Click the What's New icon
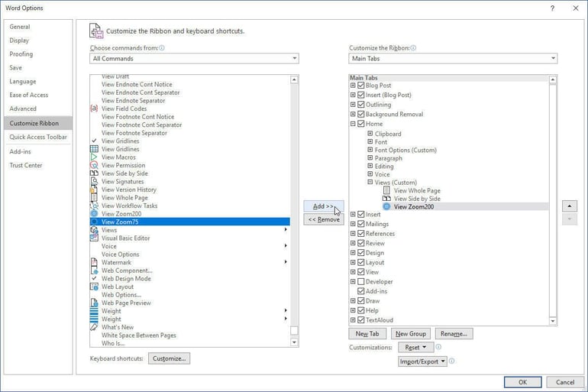Screen dimensions: 588x392 (94, 327)
